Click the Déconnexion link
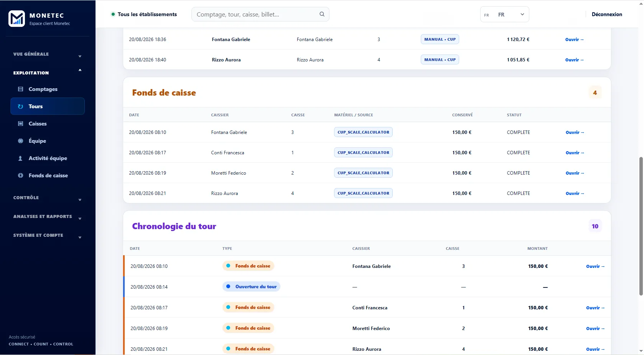This screenshot has width=644, height=355. click(x=607, y=14)
